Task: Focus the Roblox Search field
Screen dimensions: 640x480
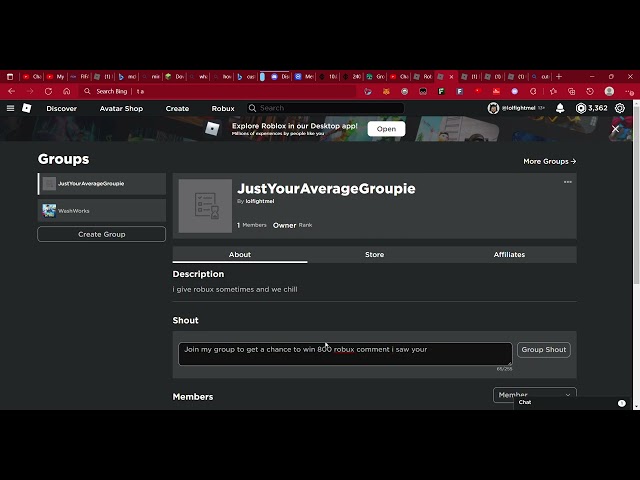Action: (x=326, y=108)
